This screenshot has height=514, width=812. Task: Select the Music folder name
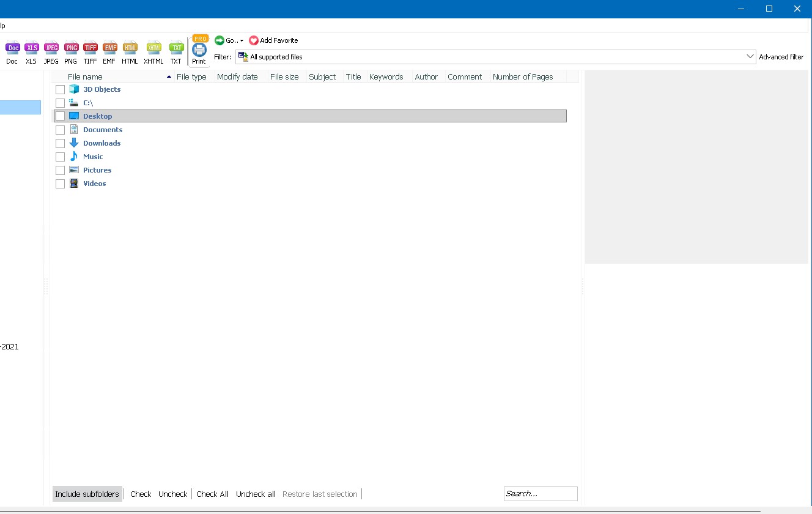pos(93,157)
